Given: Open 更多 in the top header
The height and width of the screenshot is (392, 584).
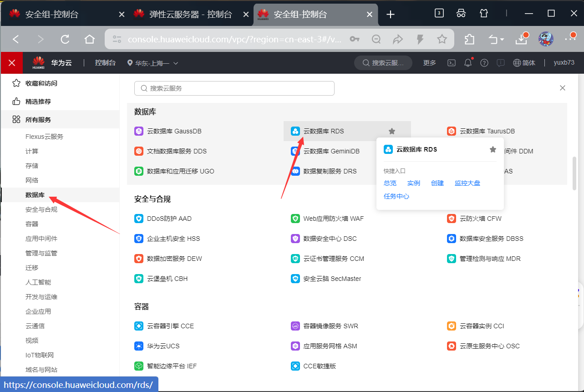Looking at the screenshot, I should click(x=429, y=63).
